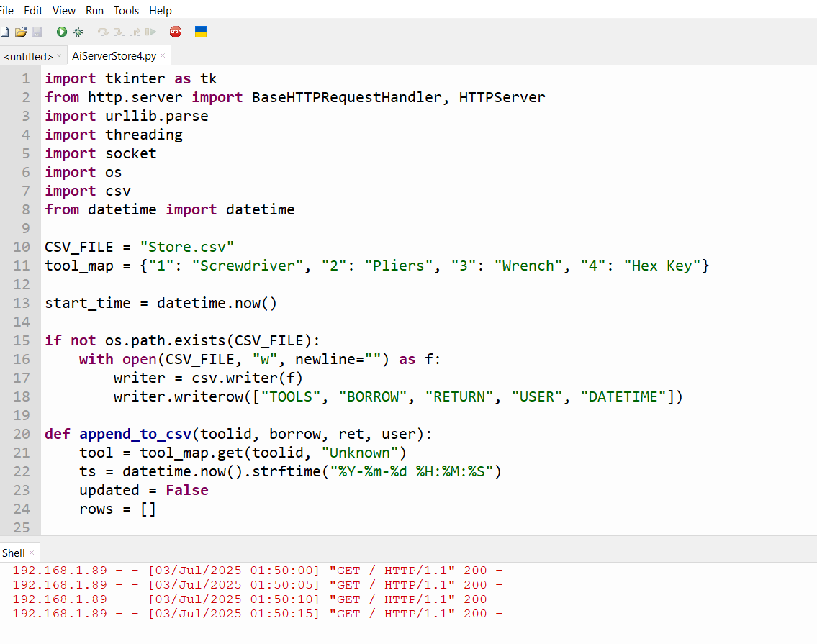Open the Tools menu
The width and height of the screenshot is (817, 644).
pos(127,10)
